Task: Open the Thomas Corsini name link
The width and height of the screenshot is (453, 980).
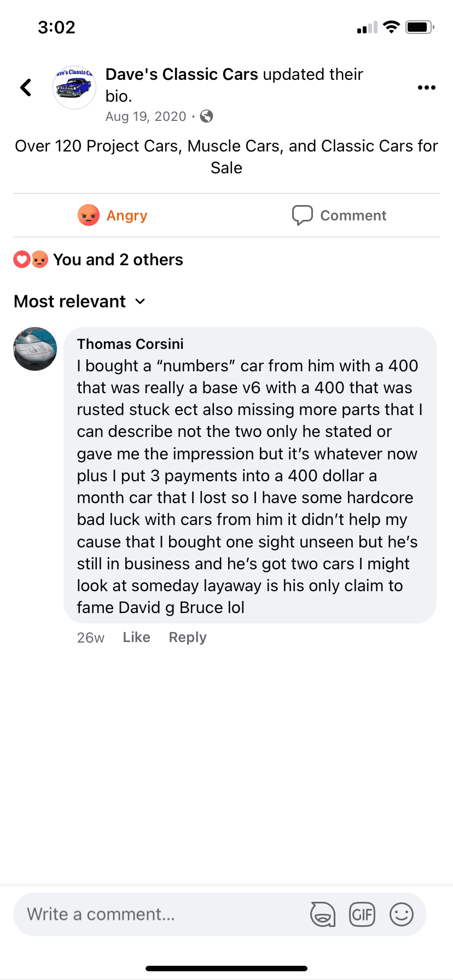Action: click(x=130, y=344)
